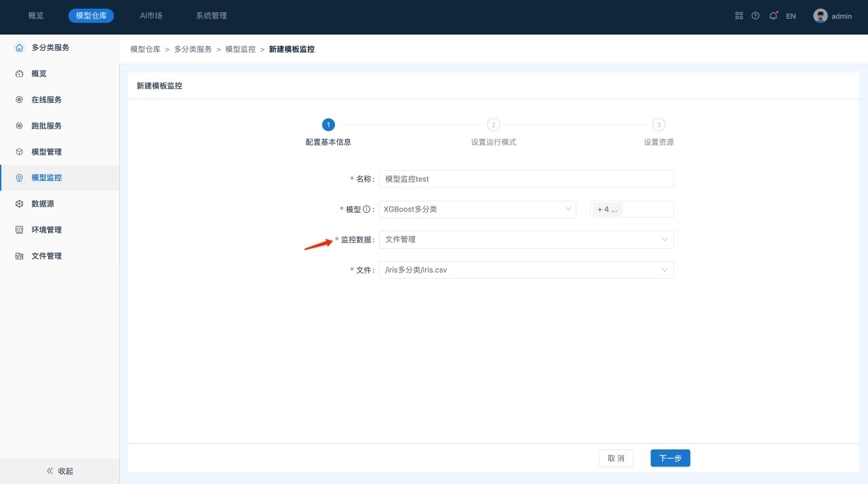Click the admin user avatar
868x484 pixels.
(x=821, y=16)
